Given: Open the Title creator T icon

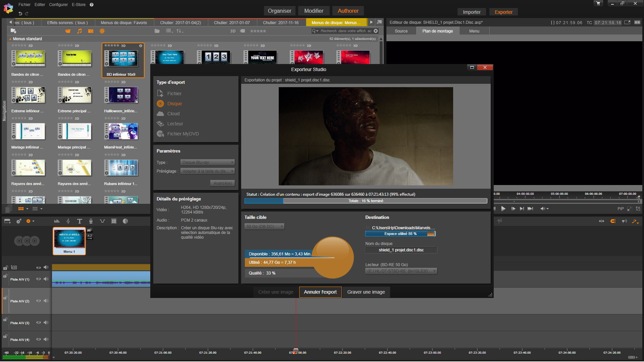Looking at the screenshot, I should tap(79, 221).
